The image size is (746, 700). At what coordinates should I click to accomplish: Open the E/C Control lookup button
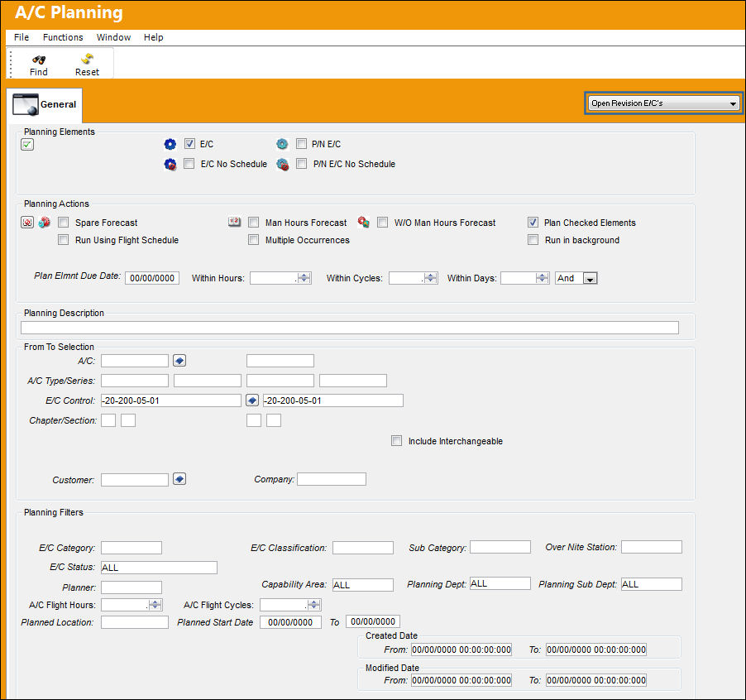[x=252, y=400]
